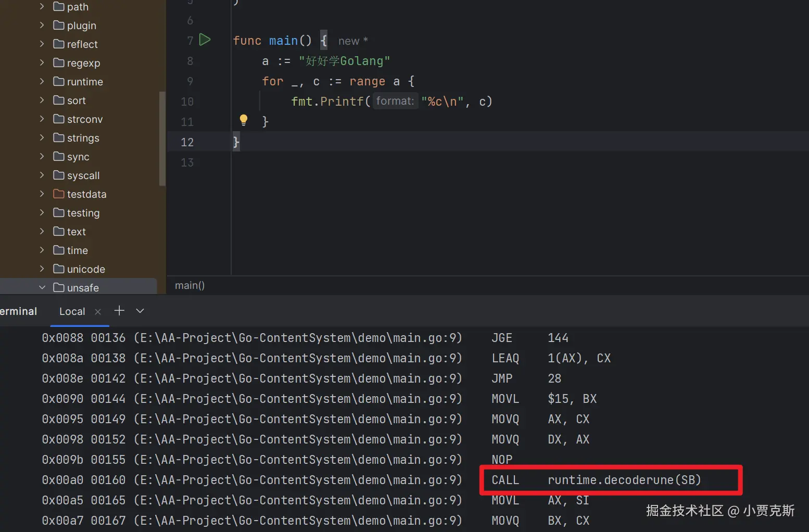
Task: Select the syscall folder icon
Action: point(59,175)
